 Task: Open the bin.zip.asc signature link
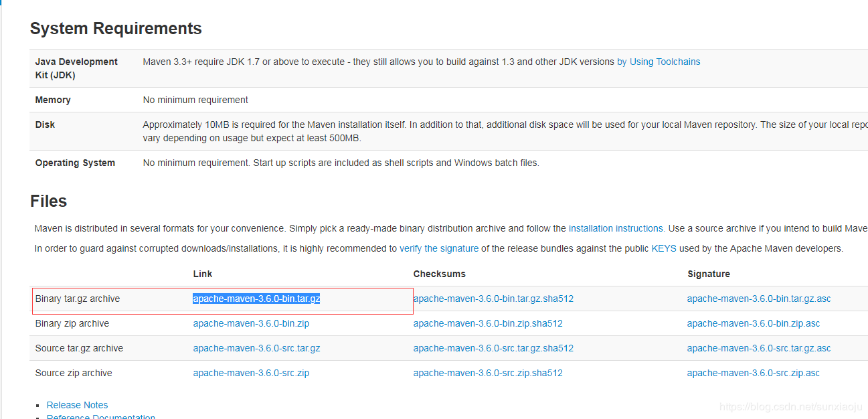coord(754,323)
